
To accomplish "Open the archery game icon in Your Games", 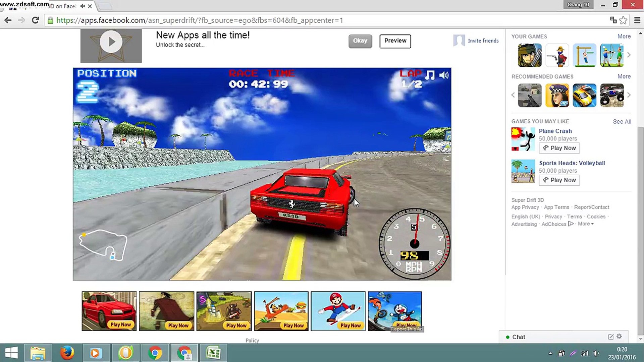I will [x=612, y=55].
